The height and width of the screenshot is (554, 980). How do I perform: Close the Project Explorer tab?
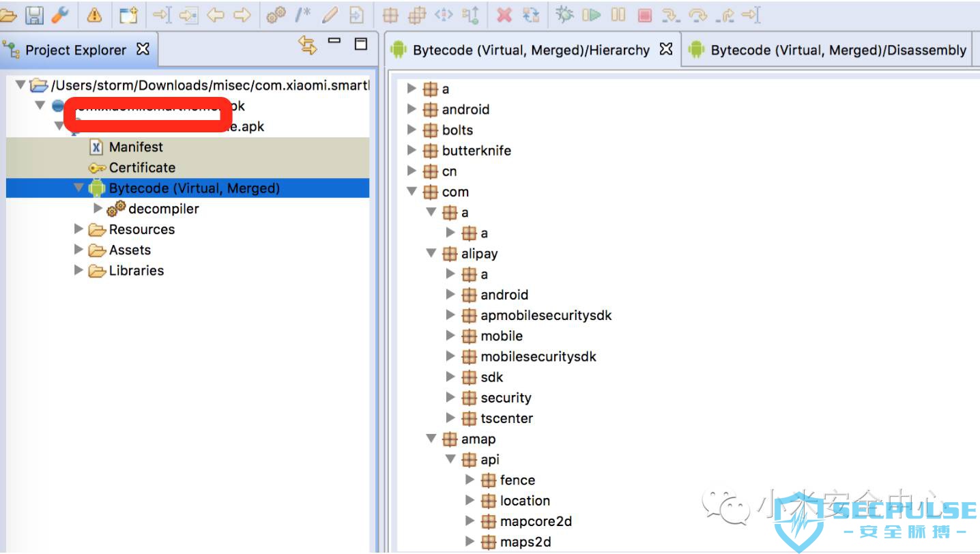click(143, 49)
